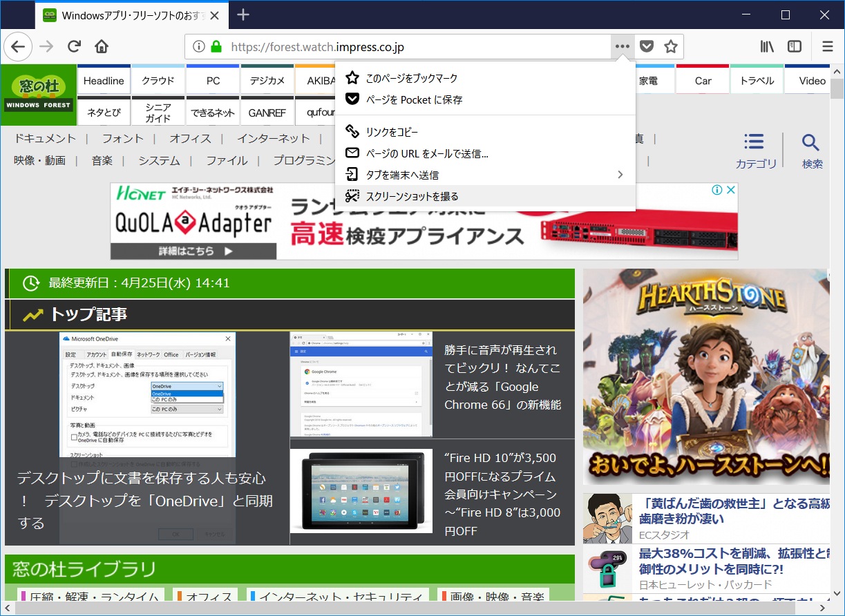Click the Home button icon

(102, 46)
